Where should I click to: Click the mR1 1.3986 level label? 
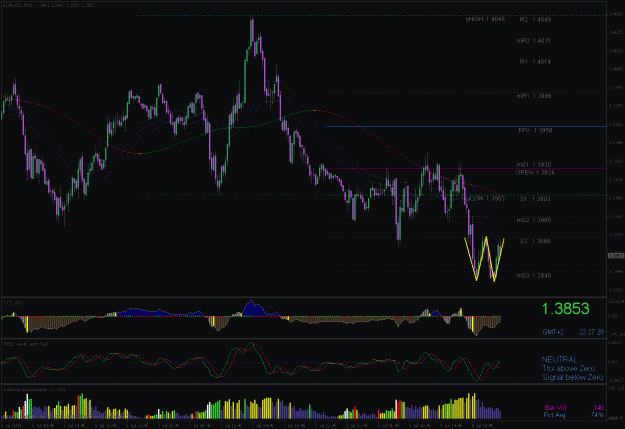click(534, 96)
